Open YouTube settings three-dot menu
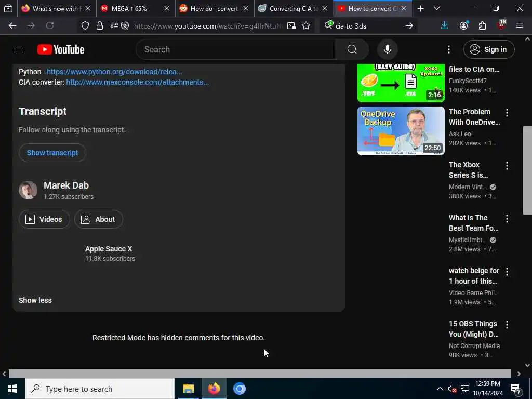Viewport: 532px width, 399px height. click(448, 49)
